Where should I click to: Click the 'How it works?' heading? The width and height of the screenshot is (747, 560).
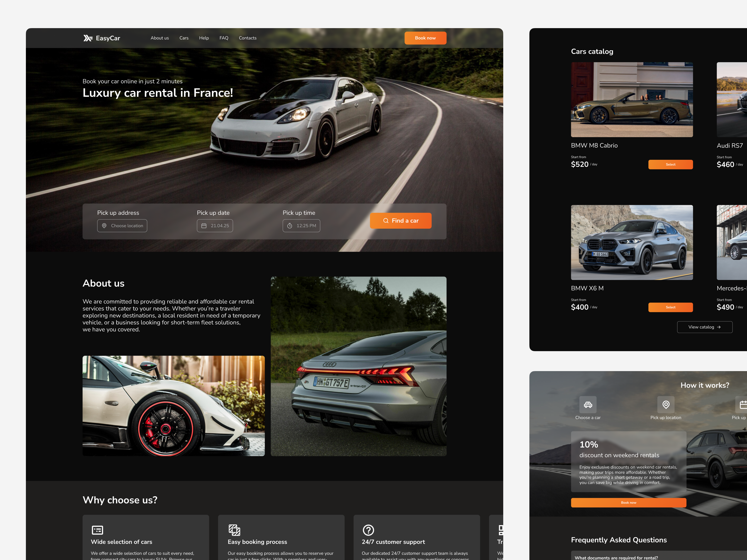click(x=704, y=385)
